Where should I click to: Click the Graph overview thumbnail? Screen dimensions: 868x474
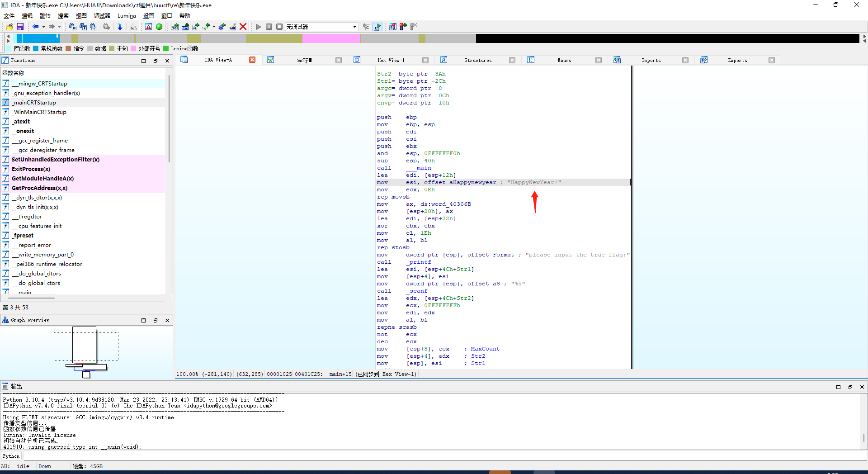[x=86, y=352]
